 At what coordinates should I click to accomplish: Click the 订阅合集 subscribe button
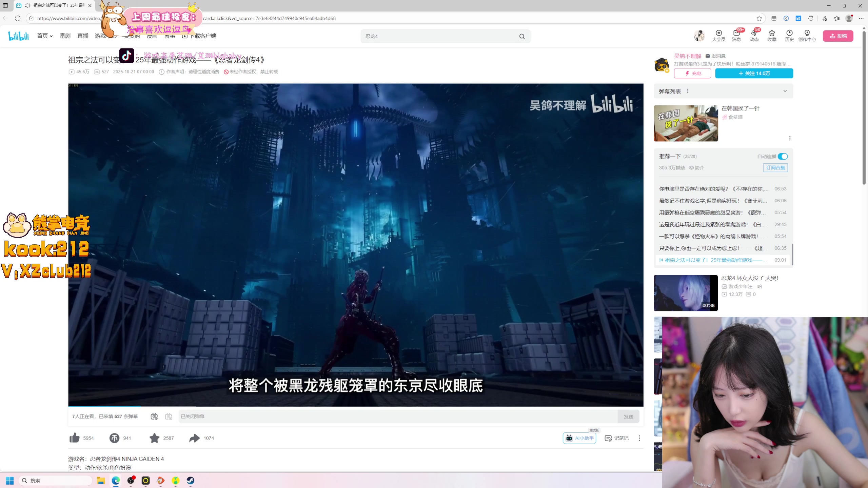pos(775,167)
